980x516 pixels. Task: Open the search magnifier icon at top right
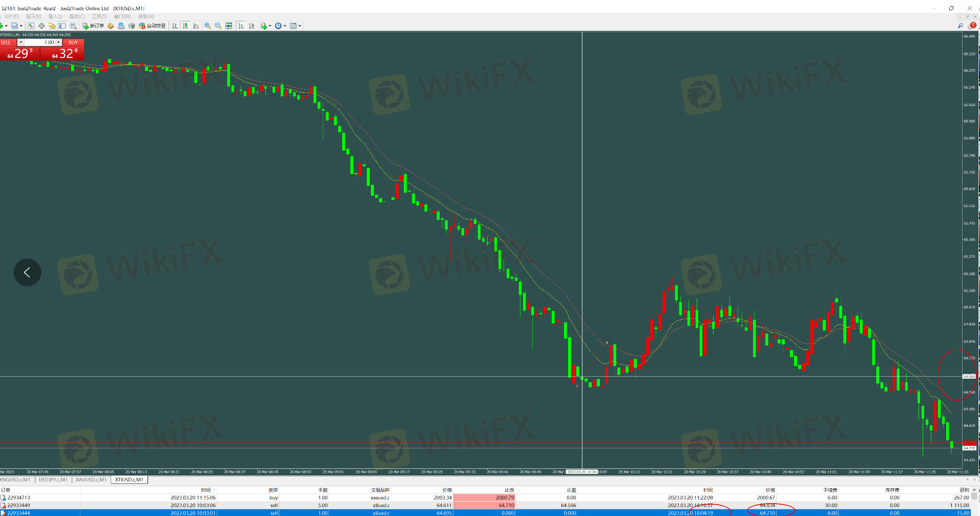[961, 26]
